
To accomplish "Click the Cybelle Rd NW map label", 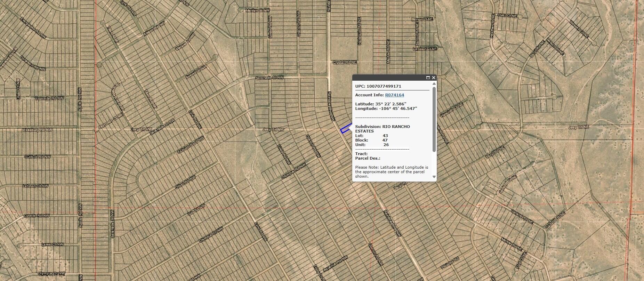I will (37, 216).
